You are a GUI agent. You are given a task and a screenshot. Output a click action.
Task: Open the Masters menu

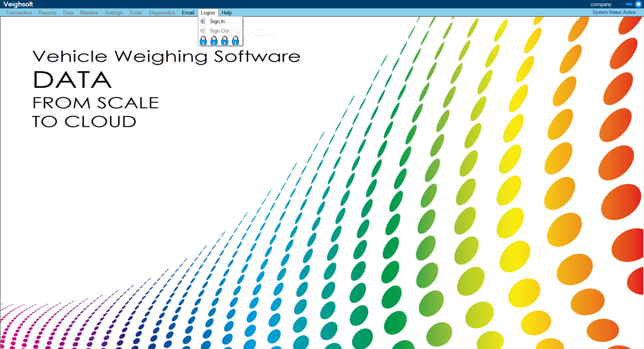point(89,13)
